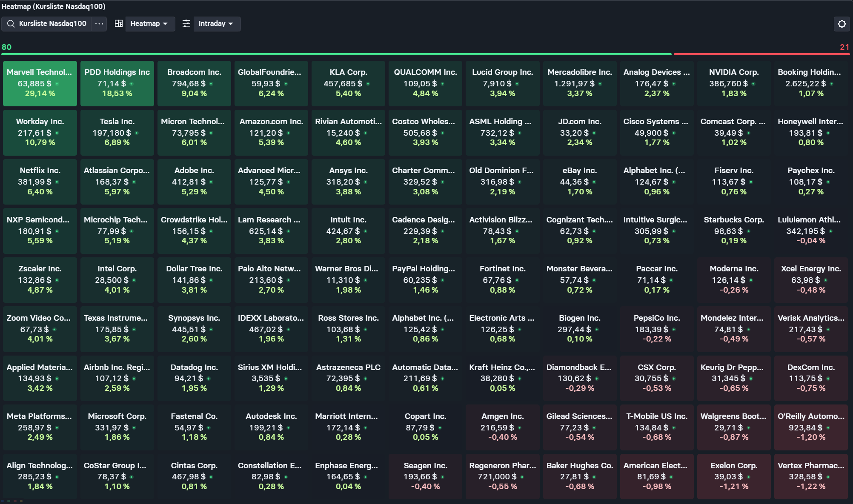Open the Amazon.com Inc. tile

[271, 133]
